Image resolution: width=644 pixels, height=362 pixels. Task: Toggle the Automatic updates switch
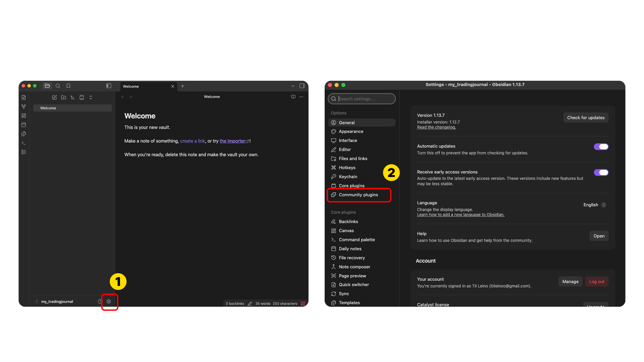[601, 146]
